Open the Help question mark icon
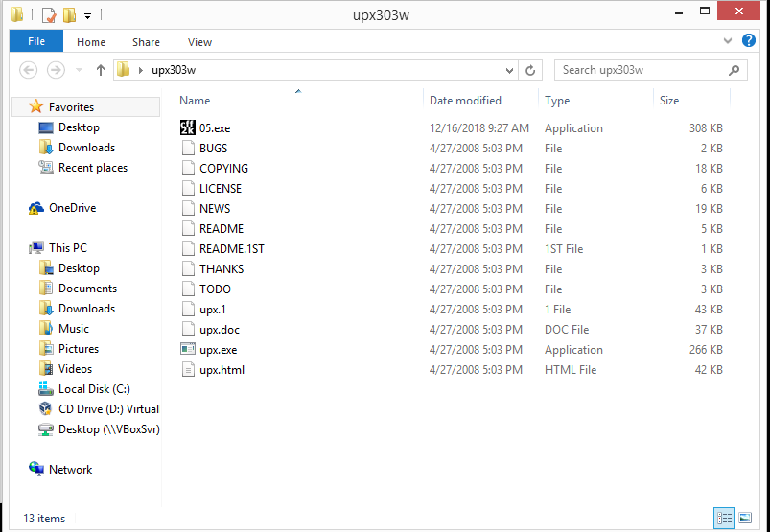The height and width of the screenshot is (532, 770). (748, 40)
